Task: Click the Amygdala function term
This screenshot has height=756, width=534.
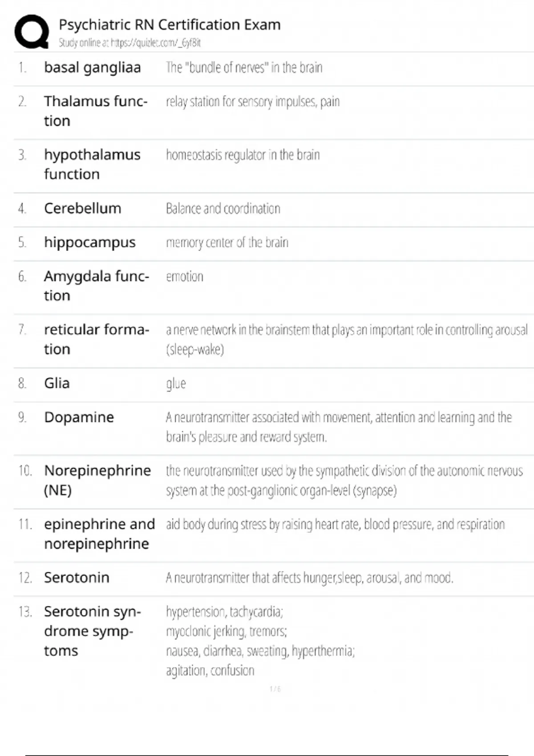Action: [x=96, y=286]
